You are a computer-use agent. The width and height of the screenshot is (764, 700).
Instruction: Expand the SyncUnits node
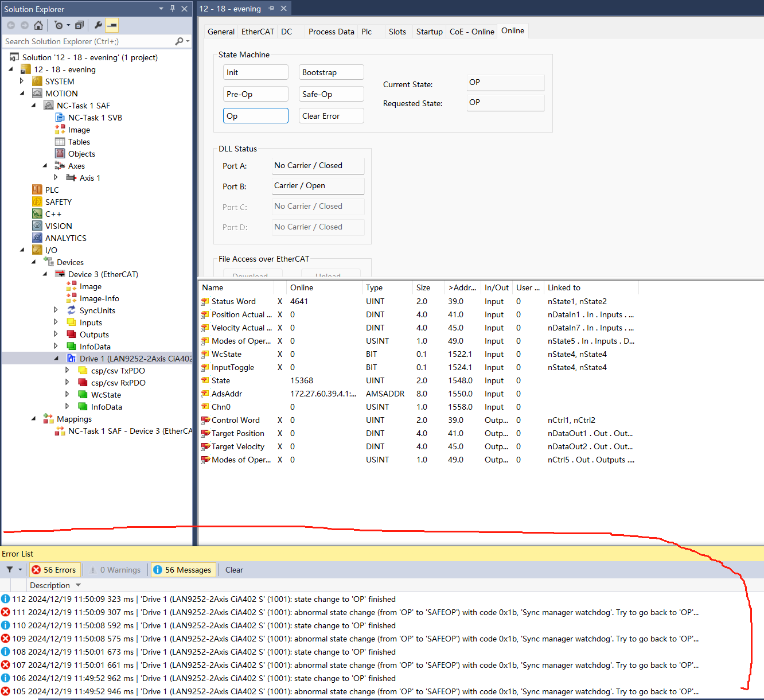tap(56, 310)
